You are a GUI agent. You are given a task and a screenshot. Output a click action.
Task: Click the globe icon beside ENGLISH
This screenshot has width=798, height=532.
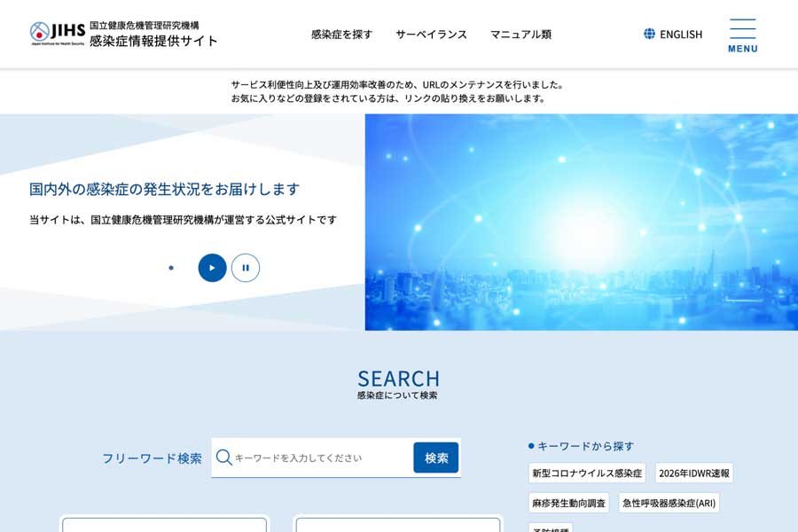tap(649, 34)
